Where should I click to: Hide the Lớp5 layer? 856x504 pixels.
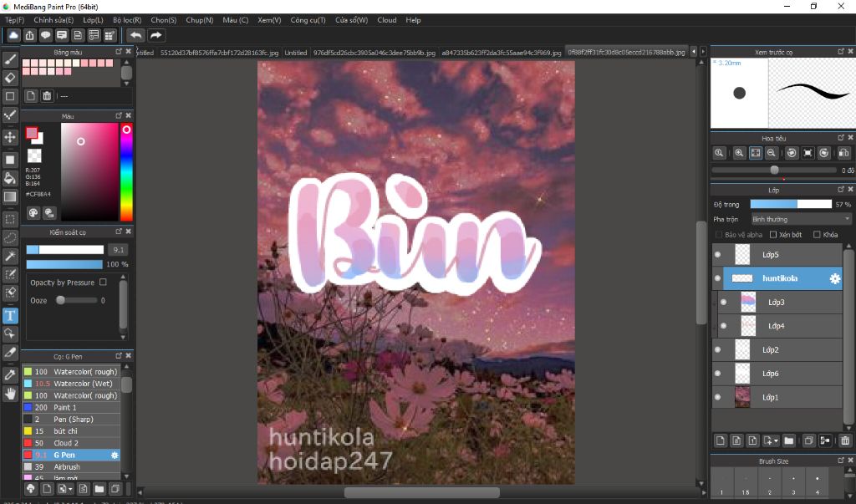tap(718, 254)
